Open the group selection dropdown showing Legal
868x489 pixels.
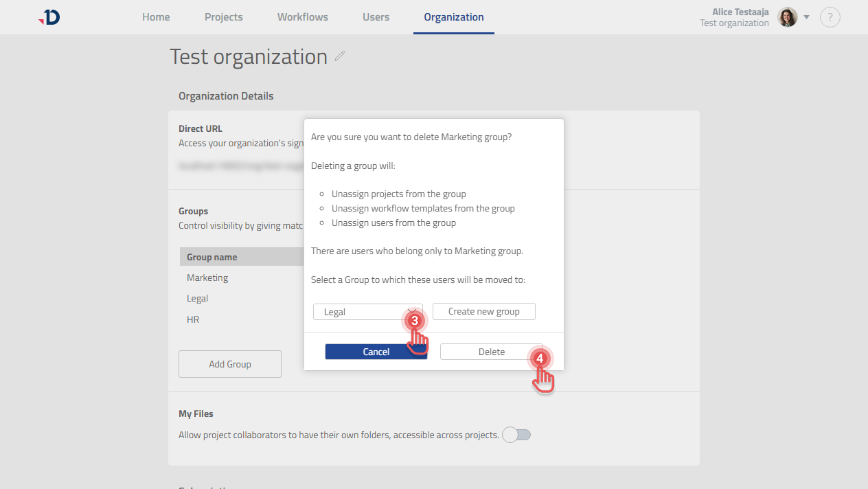[364, 311]
